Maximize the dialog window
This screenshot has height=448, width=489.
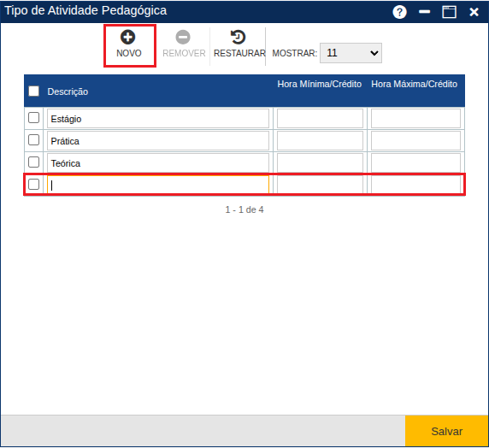tap(450, 12)
